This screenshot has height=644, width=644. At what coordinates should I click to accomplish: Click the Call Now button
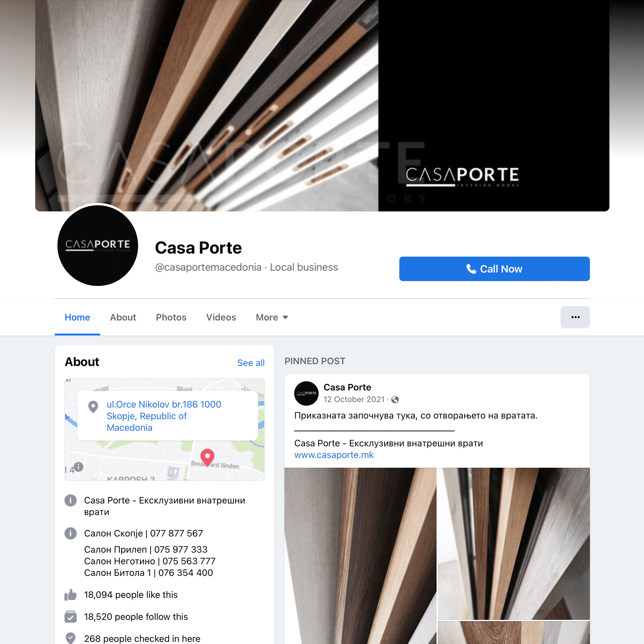point(494,269)
